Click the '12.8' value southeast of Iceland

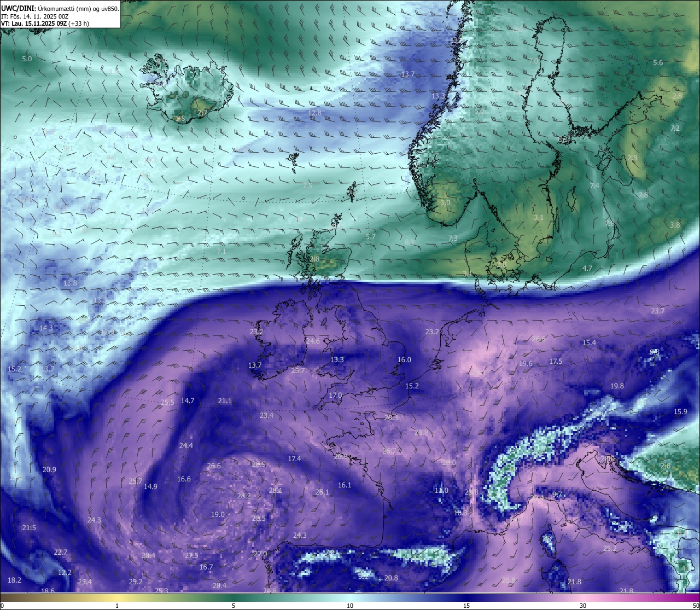coord(315,113)
